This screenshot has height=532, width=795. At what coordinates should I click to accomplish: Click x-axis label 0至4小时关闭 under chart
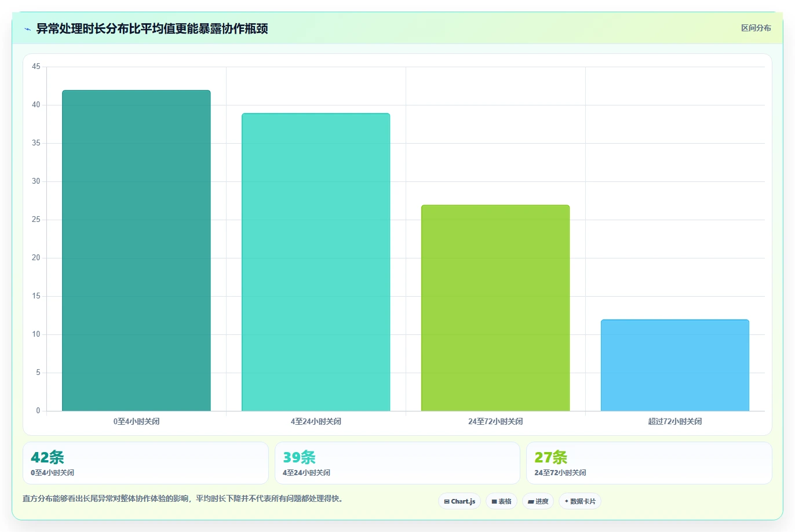pos(136,421)
